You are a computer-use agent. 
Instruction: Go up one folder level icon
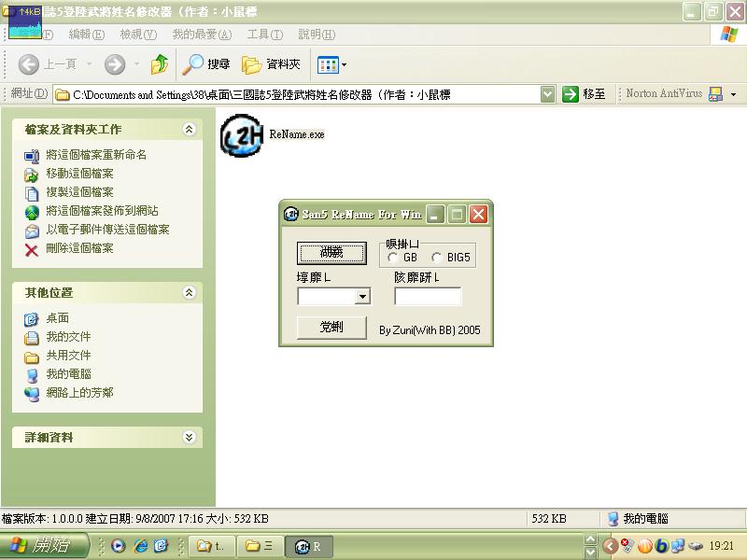point(160,64)
